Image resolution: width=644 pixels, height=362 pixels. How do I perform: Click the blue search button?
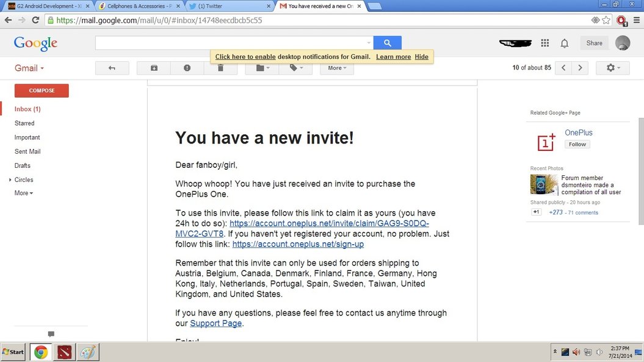tap(387, 43)
